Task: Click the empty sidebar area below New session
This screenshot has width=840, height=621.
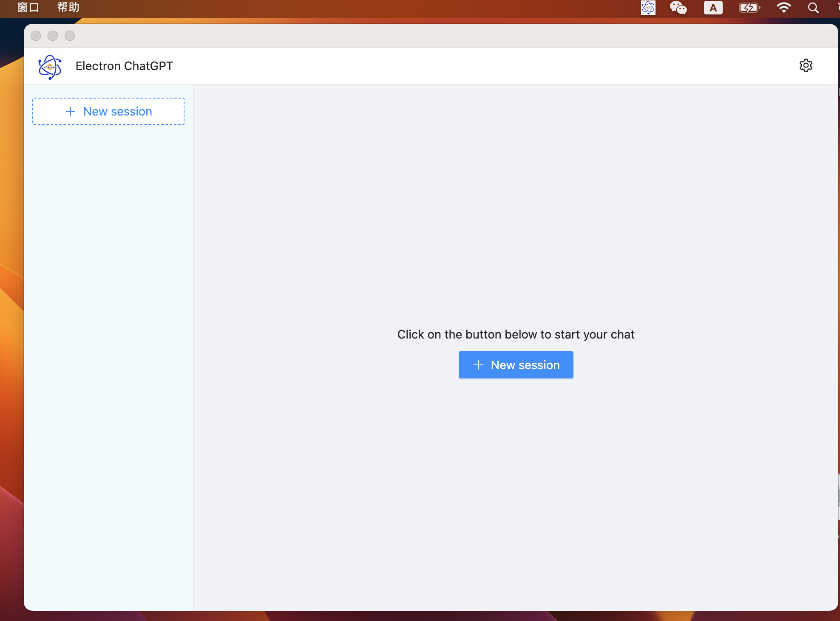Action: pos(108,340)
